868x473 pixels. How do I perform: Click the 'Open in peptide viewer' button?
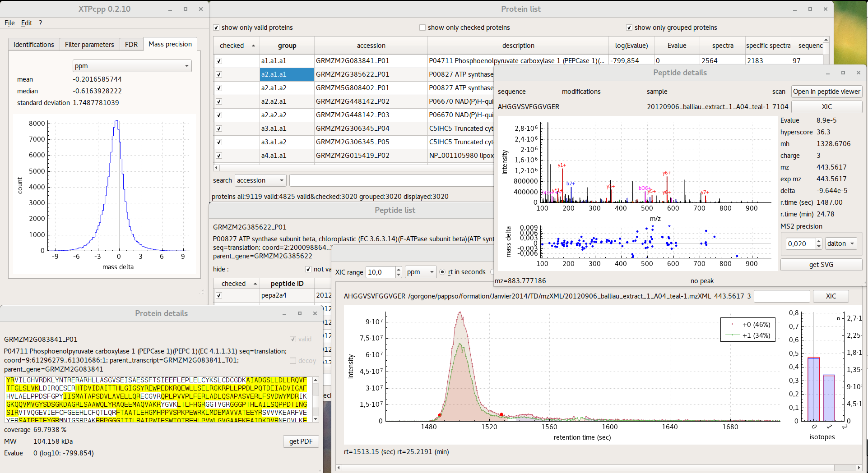[826, 92]
